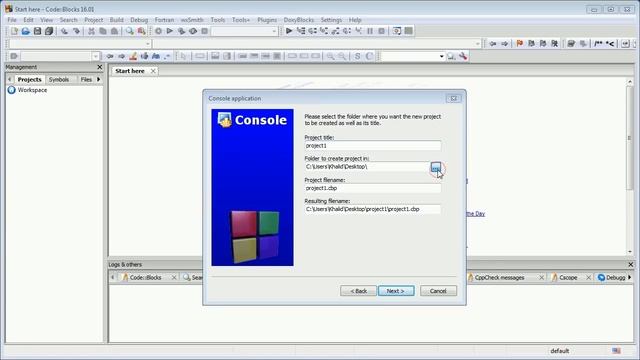640x360 pixels.
Task: Click the Replace toolbar icon
Action: 141,31
